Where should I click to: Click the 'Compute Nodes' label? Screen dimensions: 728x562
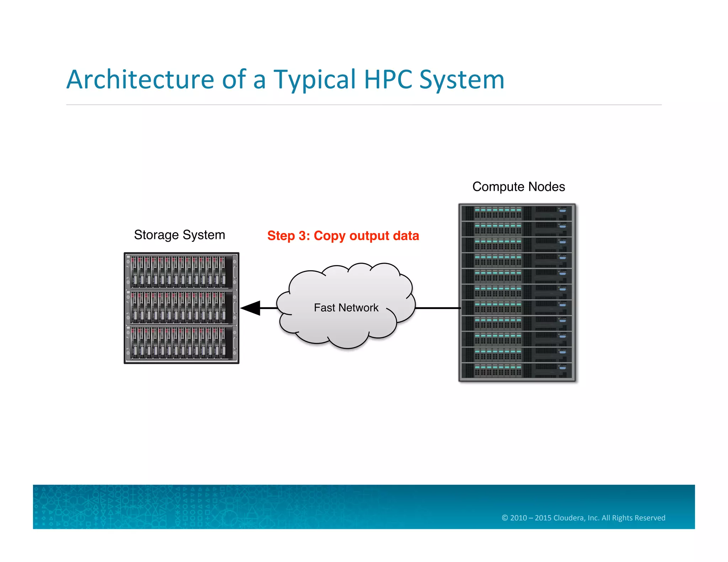(x=518, y=187)
